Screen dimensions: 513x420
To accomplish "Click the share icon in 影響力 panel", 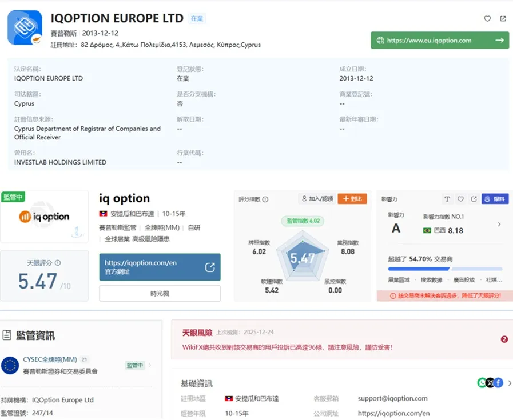I will pyautogui.click(x=474, y=199).
